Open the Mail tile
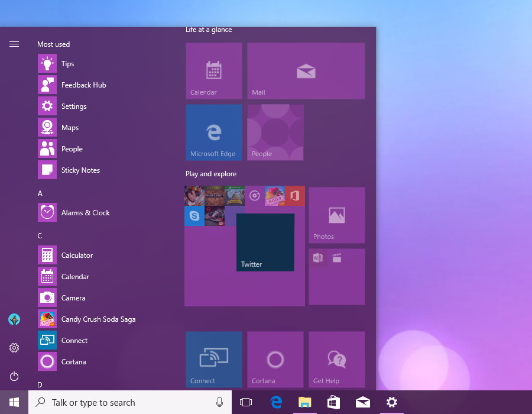 point(306,70)
